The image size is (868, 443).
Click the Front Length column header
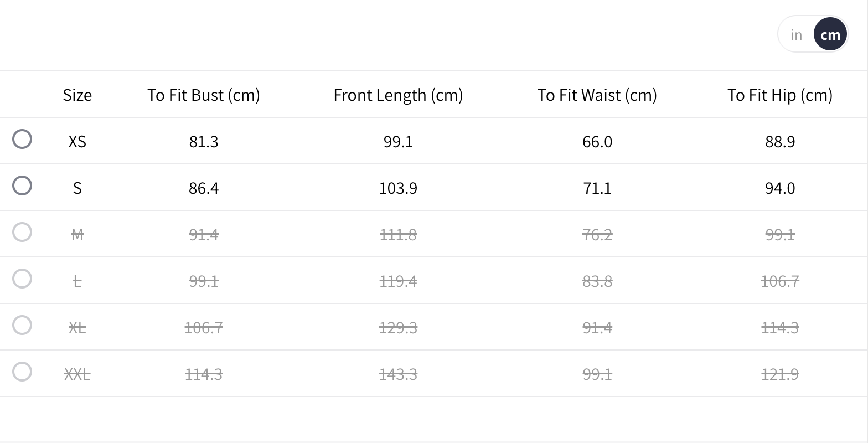(398, 95)
